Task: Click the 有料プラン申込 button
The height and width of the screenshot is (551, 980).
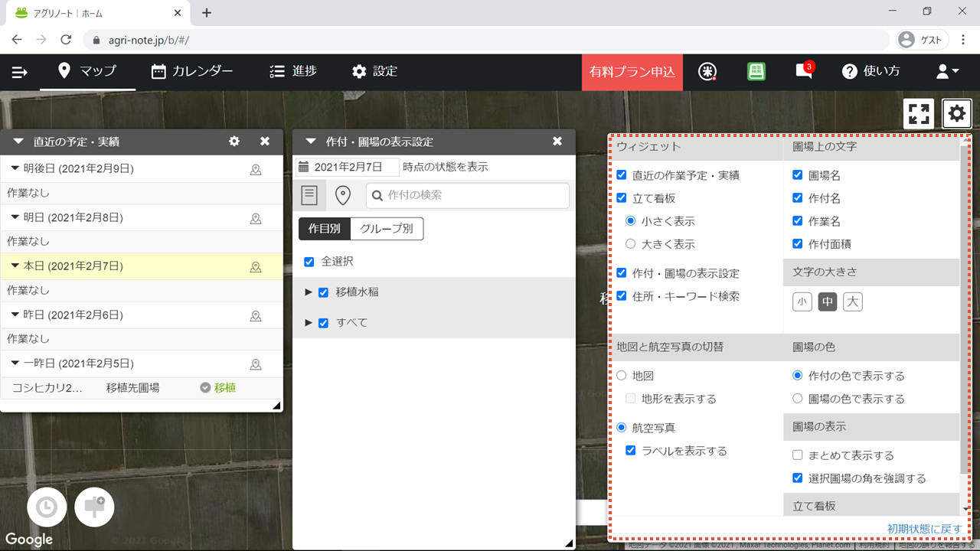Action: click(632, 72)
